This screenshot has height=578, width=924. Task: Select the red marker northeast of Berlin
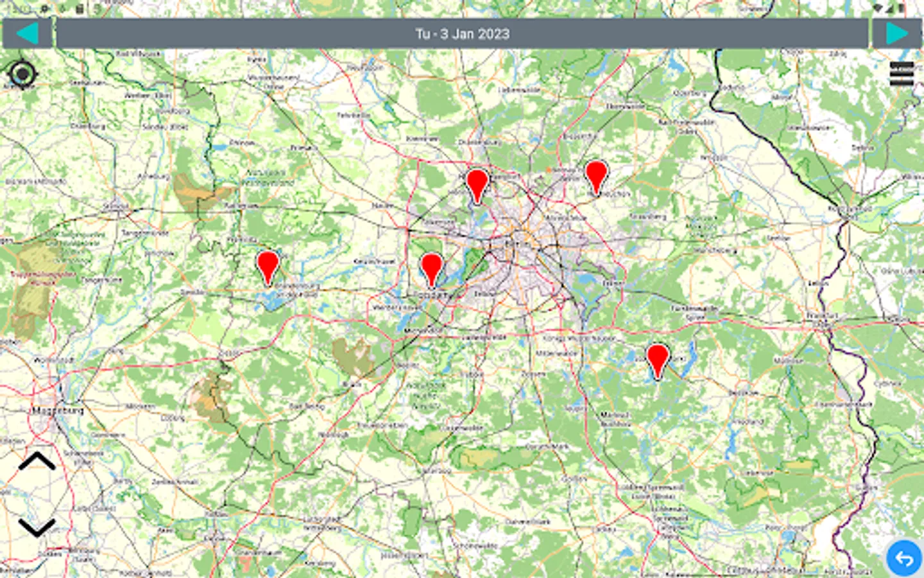(x=596, y=178)
